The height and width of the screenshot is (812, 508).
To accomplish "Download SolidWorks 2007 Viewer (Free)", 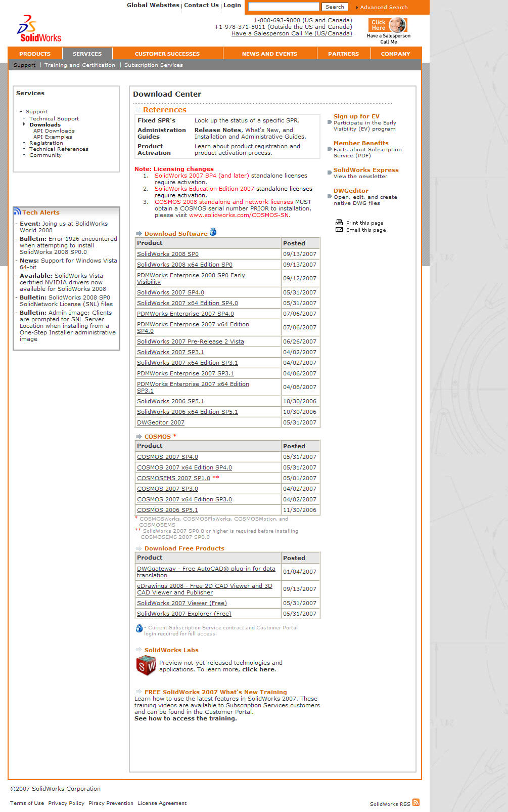I will click(182, 603).
